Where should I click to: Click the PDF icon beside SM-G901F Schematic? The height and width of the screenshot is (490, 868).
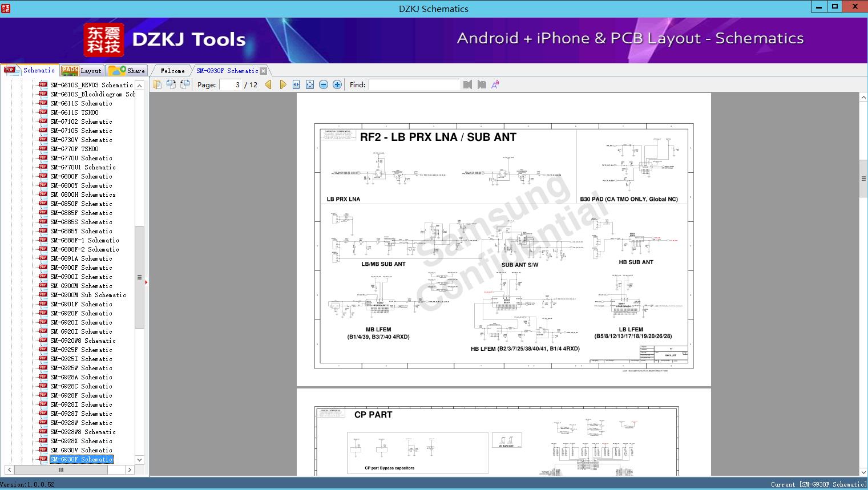[x=43, y=303]
